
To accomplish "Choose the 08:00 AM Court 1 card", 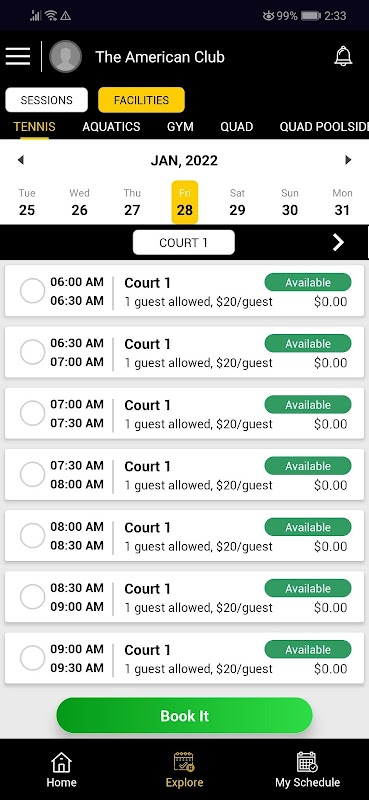I will coord(184,536).
